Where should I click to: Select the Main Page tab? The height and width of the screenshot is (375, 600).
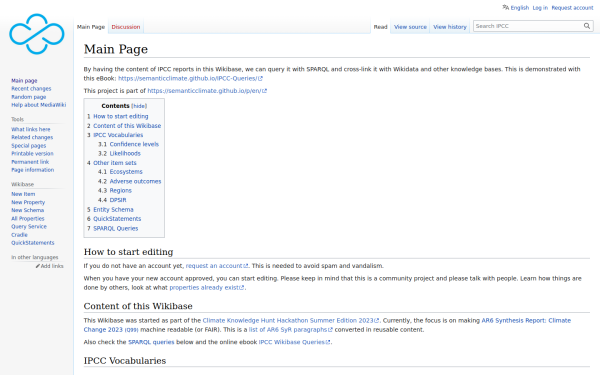(x=91, y=27)
